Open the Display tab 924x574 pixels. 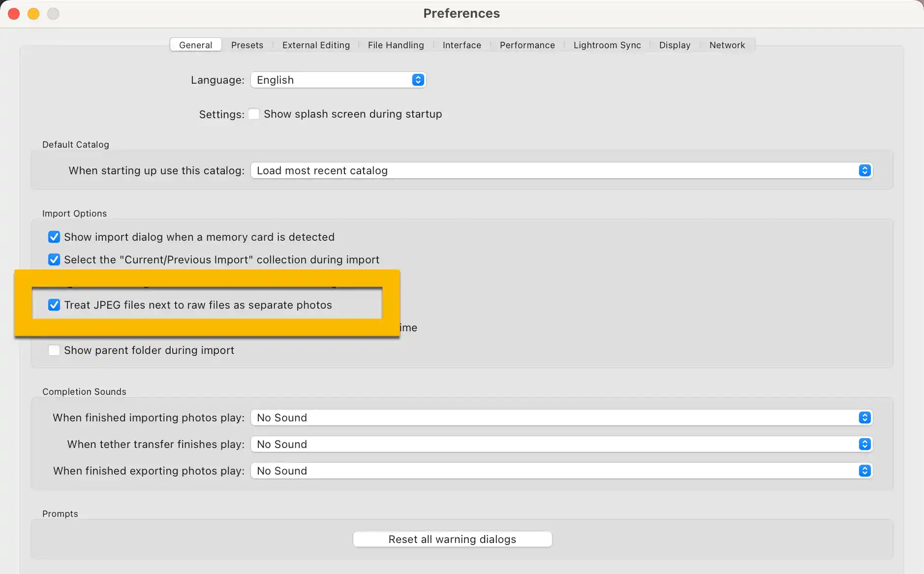point(675,45)
